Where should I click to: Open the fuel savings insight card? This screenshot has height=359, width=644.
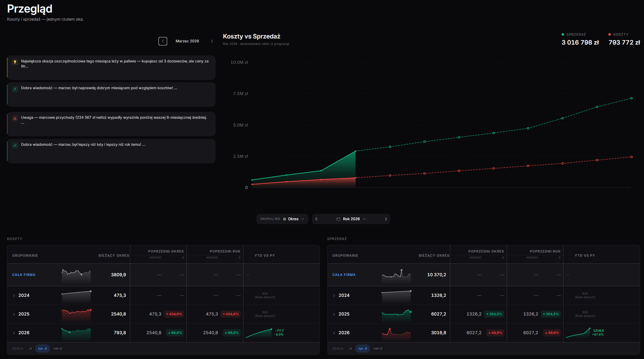[111, 68]
